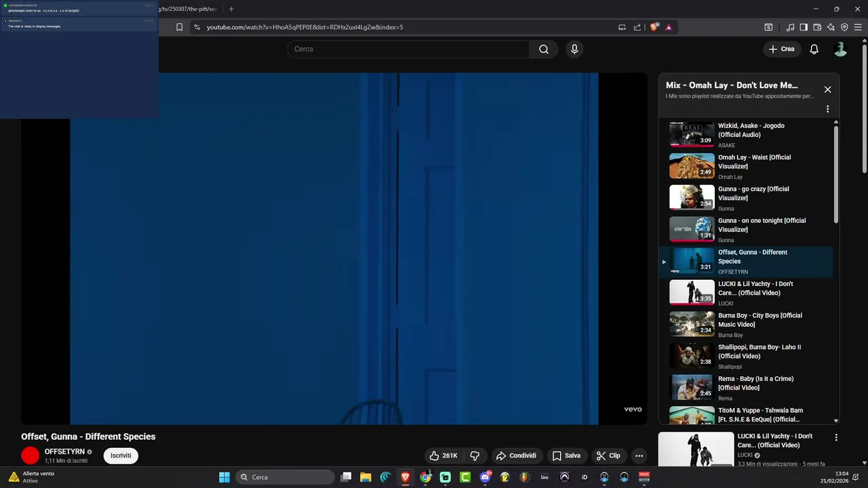The height and width of the screenshot is (488, 868).
Task: Select Shallipopi, Burna Boy- Laho II title
Action: click(759, 352)
